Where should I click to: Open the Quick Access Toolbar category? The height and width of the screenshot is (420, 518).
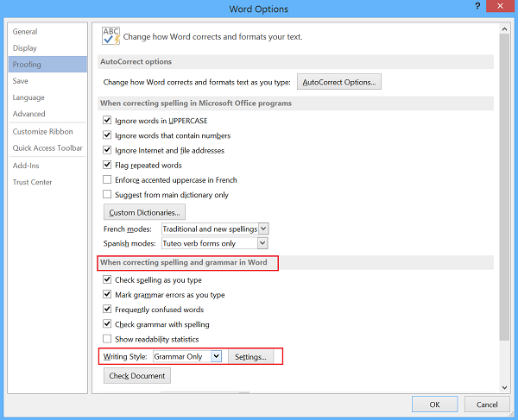tap(47, 148)
